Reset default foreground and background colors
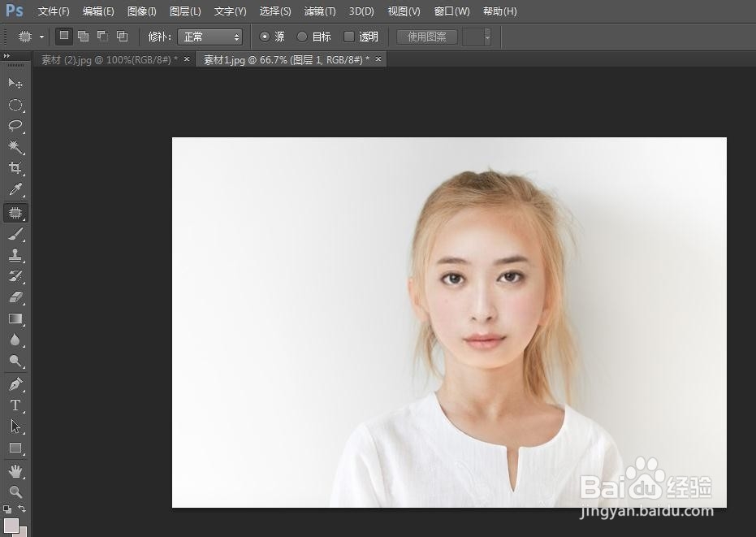Viewport: 756px width, 537px height. [6, 509]
